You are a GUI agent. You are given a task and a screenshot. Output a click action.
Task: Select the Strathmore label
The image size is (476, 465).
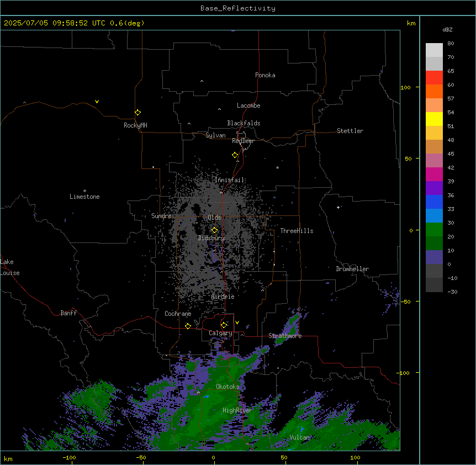tap(285, 336)
